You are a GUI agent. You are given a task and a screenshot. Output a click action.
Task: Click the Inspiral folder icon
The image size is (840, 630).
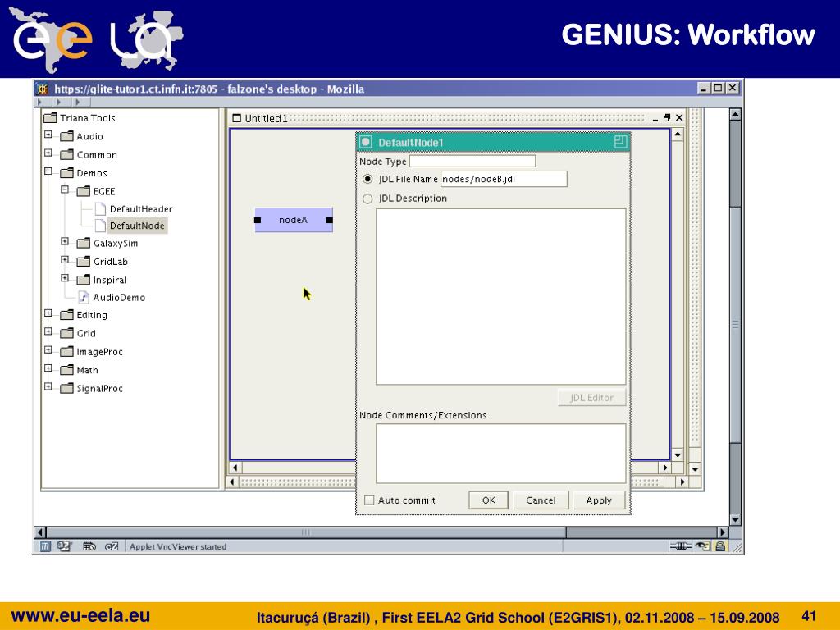[84, 280]
